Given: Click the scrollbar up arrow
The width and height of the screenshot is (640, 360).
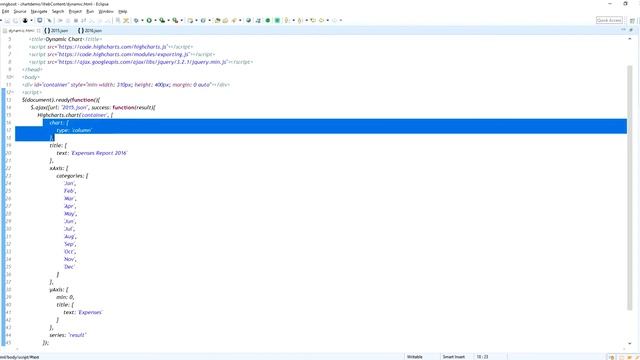Looking at the screenshot, I should (630, 39).
